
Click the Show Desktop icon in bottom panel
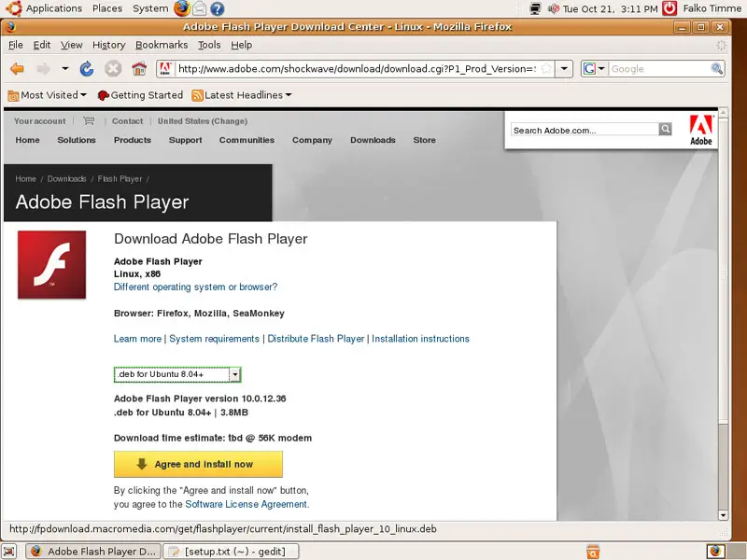pos(8,552)
